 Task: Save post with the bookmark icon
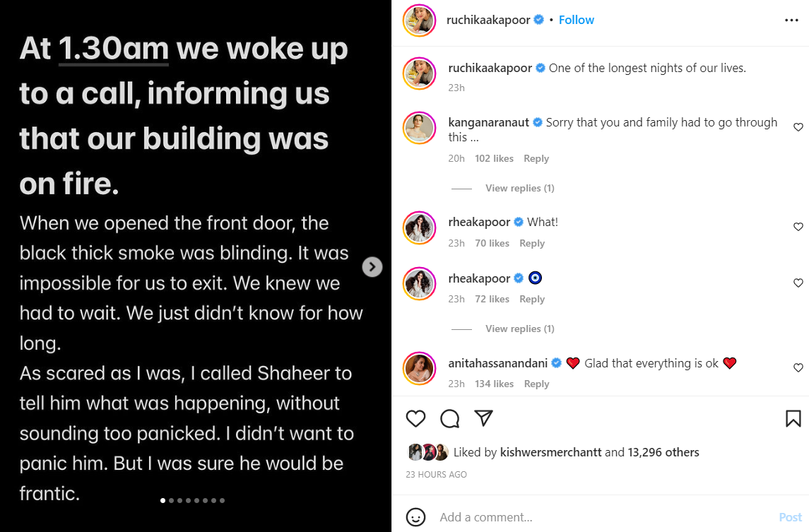click(x=793, y=419)
